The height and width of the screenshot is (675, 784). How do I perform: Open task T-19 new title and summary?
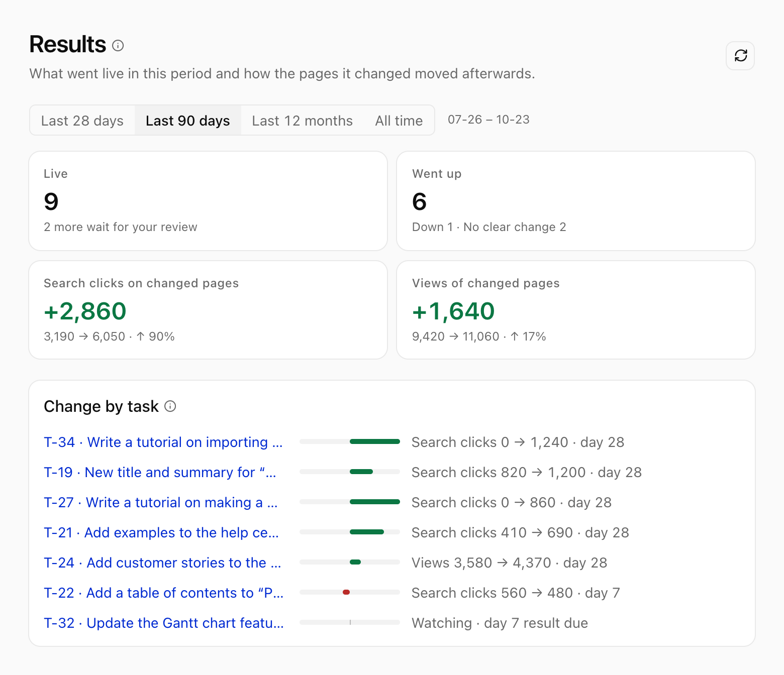pyautogui.click(x=160, y=472)
